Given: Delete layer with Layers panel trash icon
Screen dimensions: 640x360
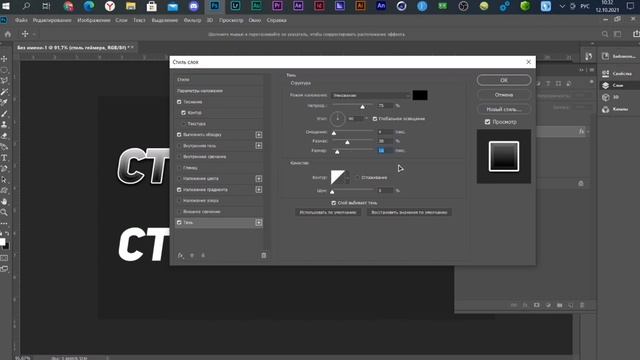Looking at the screenshot, I should tap(582, 305).
